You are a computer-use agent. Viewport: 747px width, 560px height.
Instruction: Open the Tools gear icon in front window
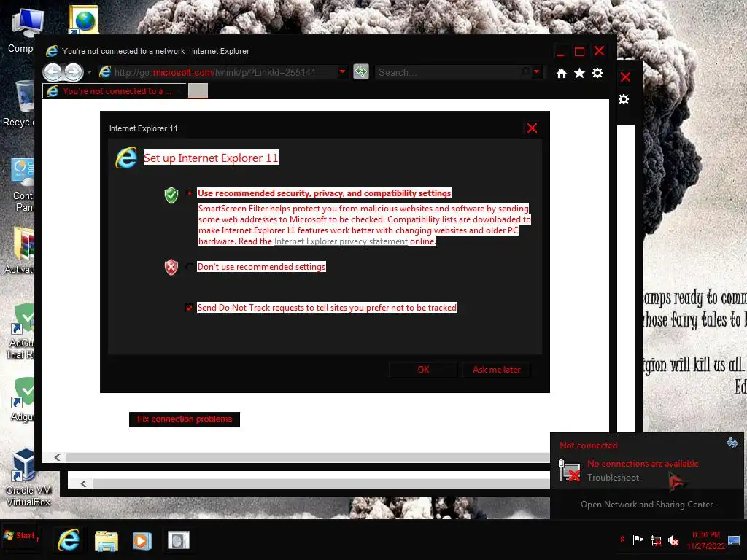[597, 73]
